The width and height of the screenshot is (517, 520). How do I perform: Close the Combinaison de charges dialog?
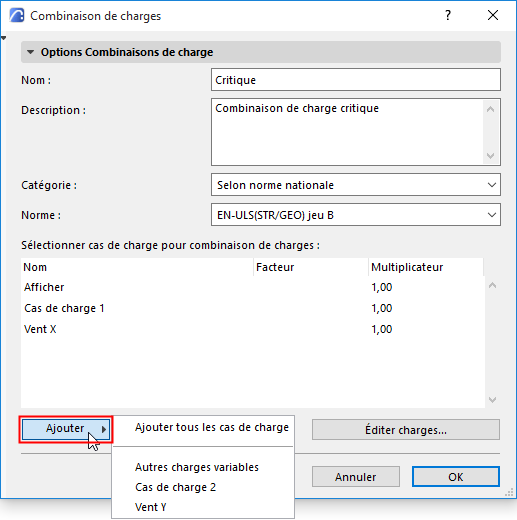493,15
